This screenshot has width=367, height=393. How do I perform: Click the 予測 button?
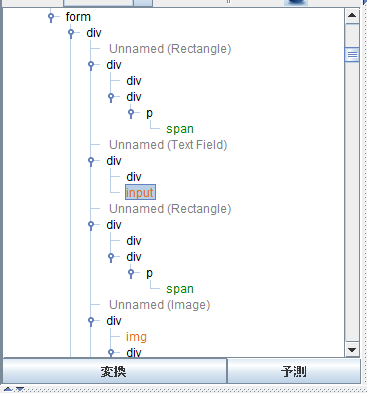coord(294,371)
